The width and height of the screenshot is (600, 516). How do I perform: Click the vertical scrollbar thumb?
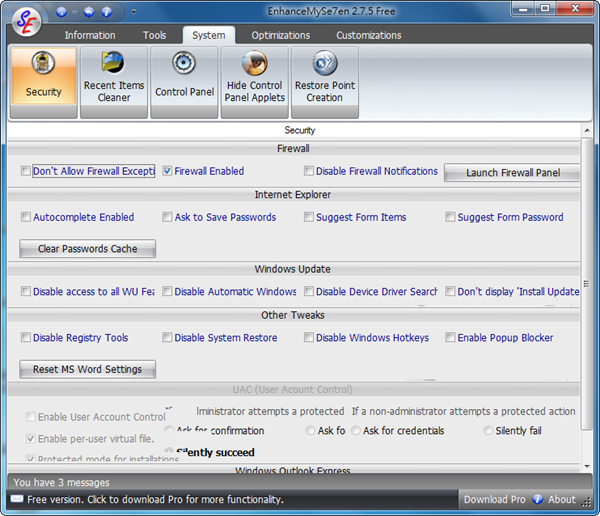tap(587, 284)
